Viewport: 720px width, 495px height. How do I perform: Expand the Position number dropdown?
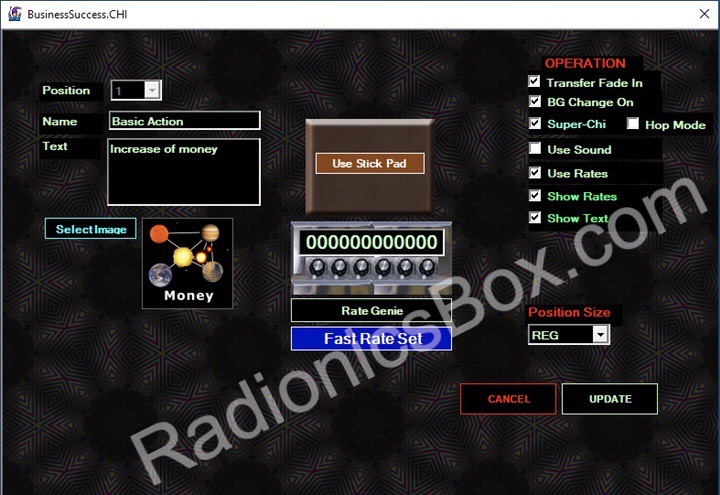click(152, 91)
